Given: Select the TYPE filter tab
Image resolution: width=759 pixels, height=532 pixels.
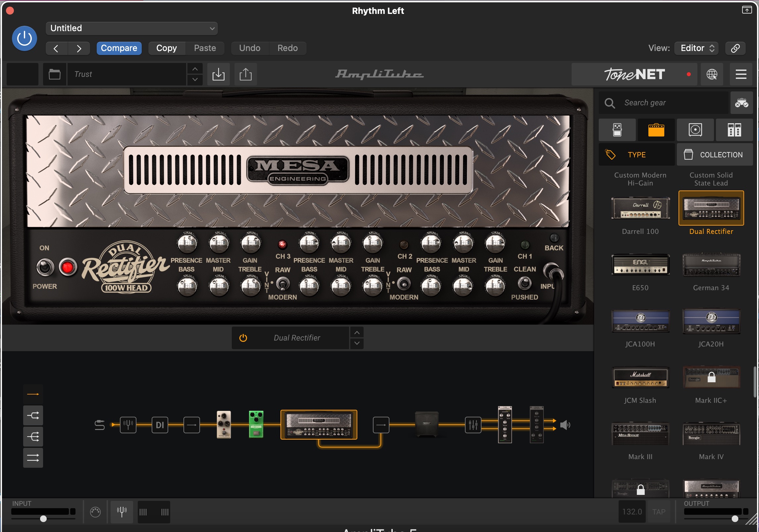Looking at the screenshot, I should [636, 155].
